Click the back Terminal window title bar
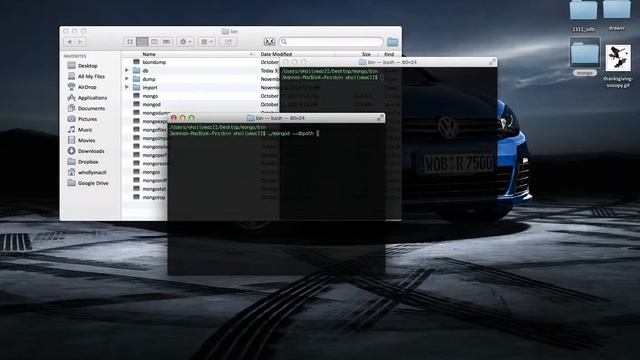 tap(388, 62)
